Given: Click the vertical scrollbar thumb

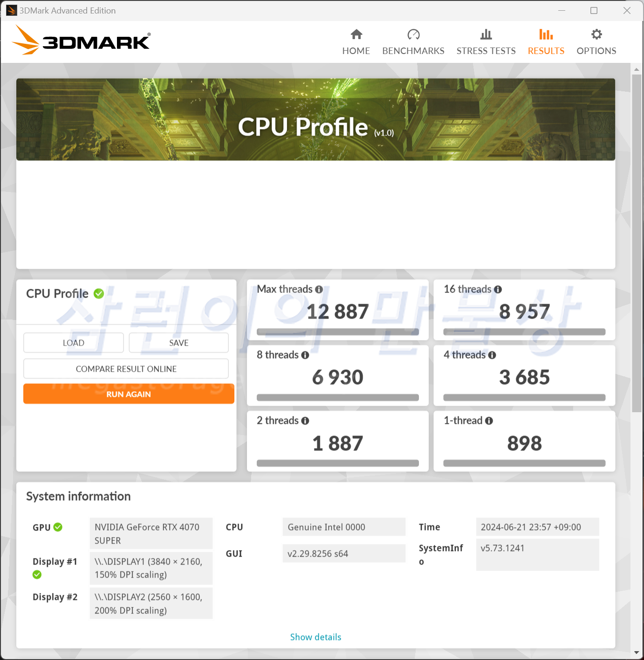Looking at the screenshot, I should pos(637,243).
